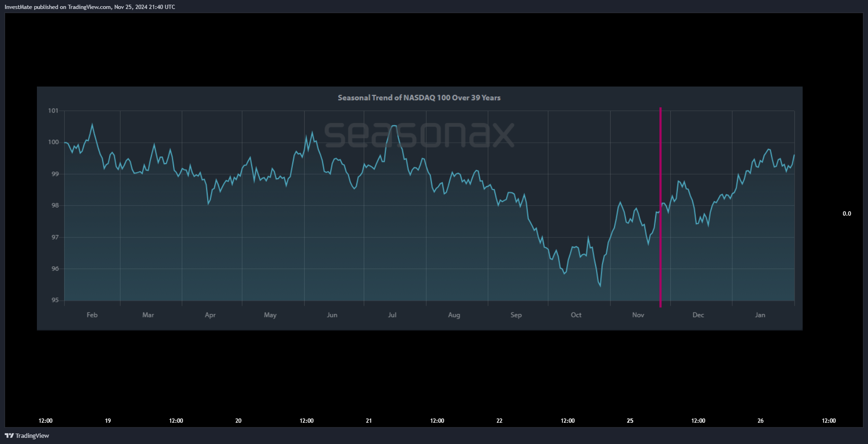The height and width of the screenshot is (444, 868).
Task: Click the '21' date on the time axis
Action: click(369, 421)
